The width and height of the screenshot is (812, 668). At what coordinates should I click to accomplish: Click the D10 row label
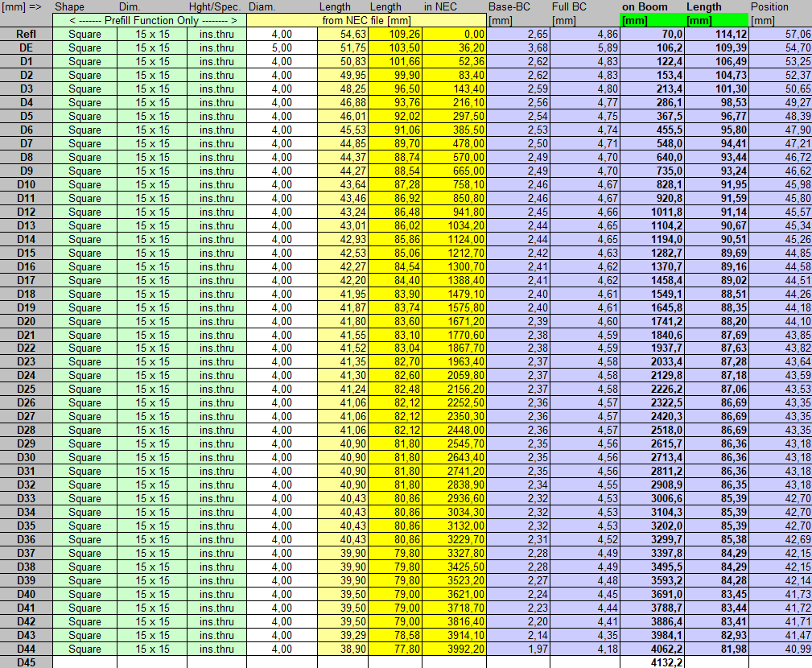tap(26, 185)
